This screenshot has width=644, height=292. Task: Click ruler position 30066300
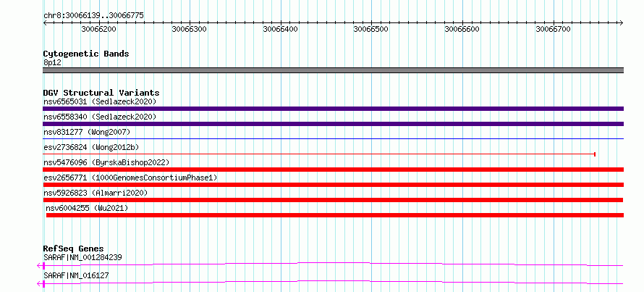click(190, 29)
